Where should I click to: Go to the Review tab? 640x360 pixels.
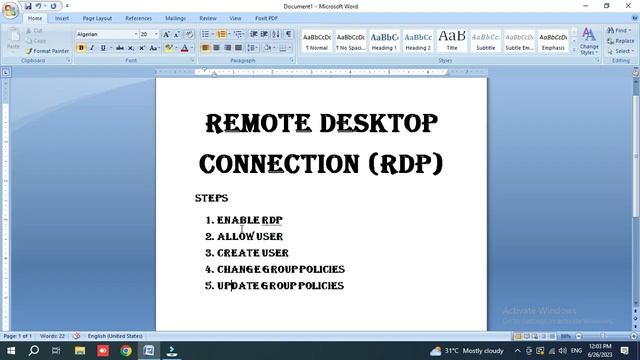(x=208, y=18)
